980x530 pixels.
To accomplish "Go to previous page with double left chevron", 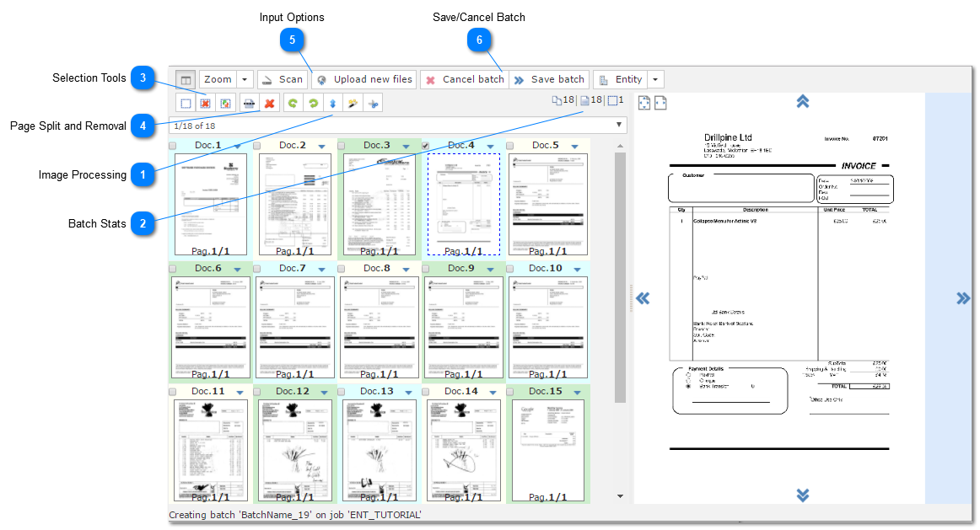I will (x=643, y=298).
